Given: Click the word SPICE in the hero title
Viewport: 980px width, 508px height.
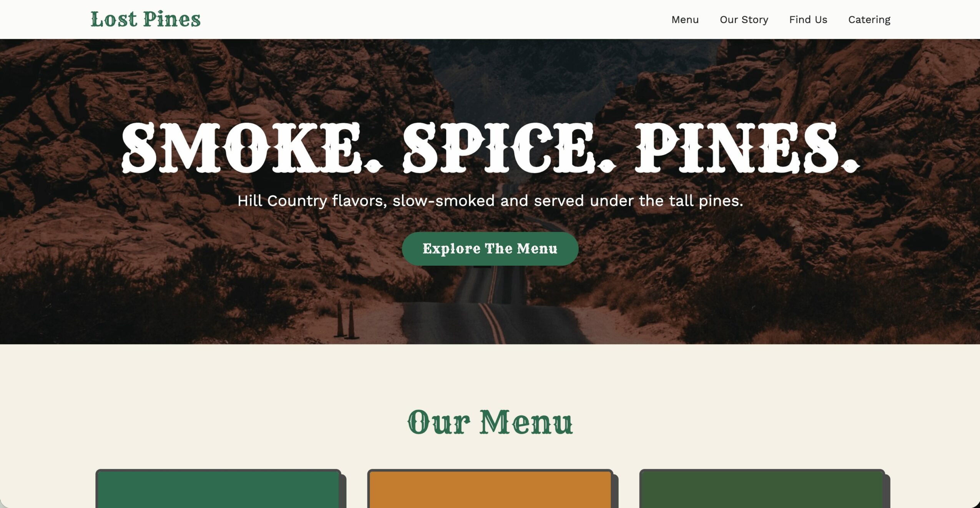Looking at the screenshot, I should click(x=499, y=148).
